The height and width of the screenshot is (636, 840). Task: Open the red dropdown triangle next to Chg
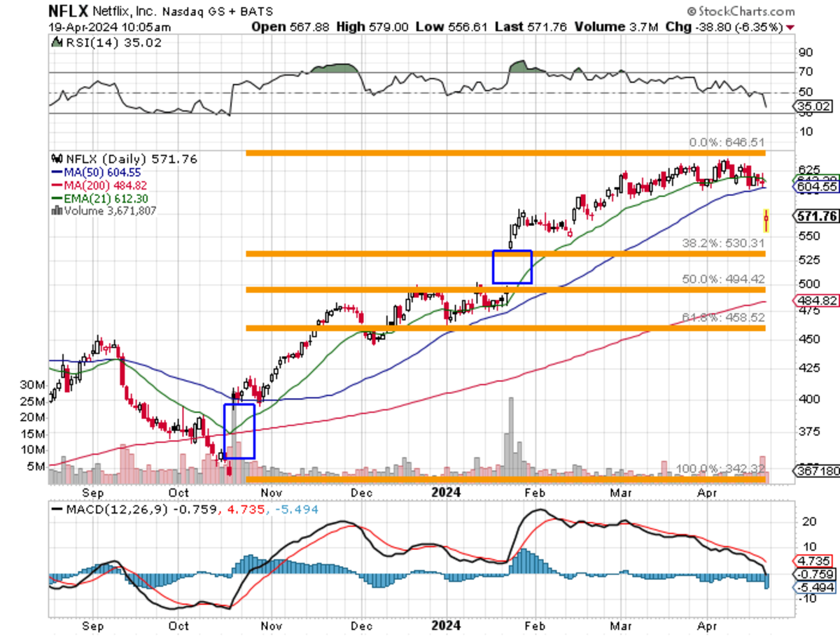tap(789, 28)
